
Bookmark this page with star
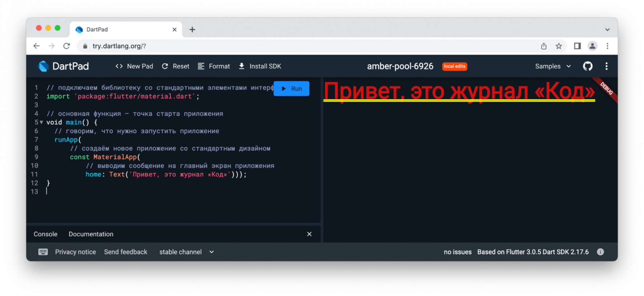(x=558, y=46)
